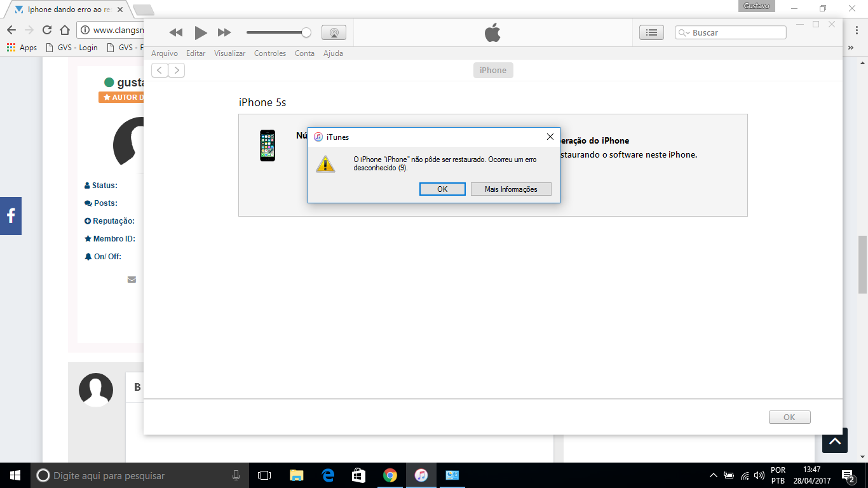The image size is (868, 488).
Task: Open the Visualizar menu
Action: point(229,53)
